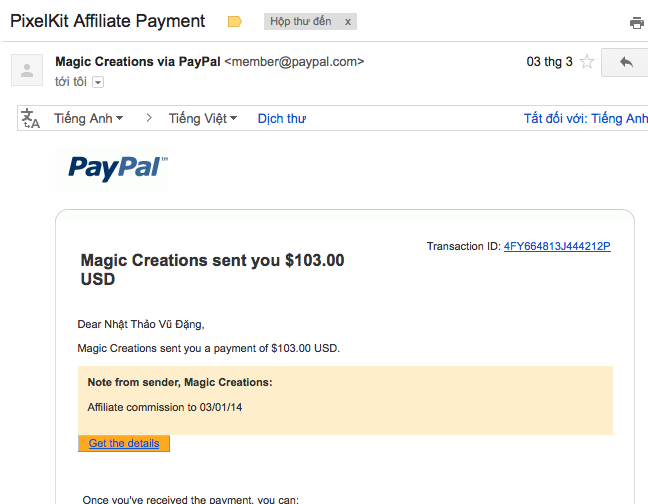Click the sender name Magic Creations via PayPal
Image resolution: width=648 pixels, height=504 pixels.
point(138,61)
